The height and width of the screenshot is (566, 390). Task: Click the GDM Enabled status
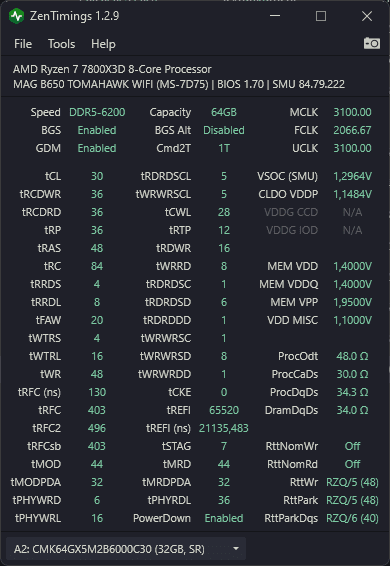[97, 148]
